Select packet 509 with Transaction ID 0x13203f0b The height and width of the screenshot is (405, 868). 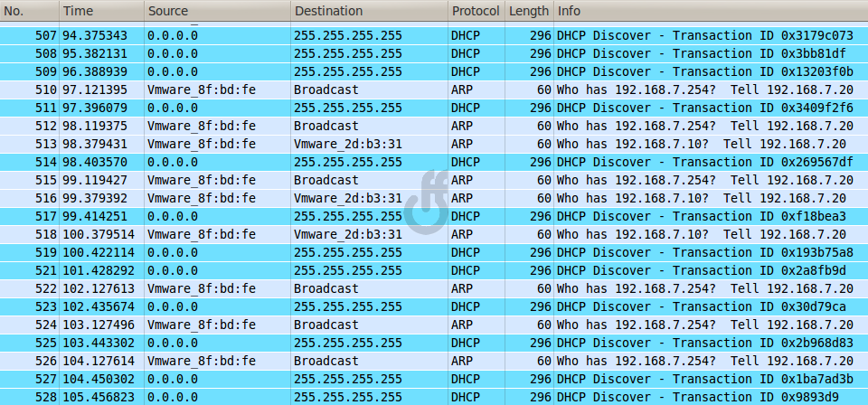coord(434,72)
